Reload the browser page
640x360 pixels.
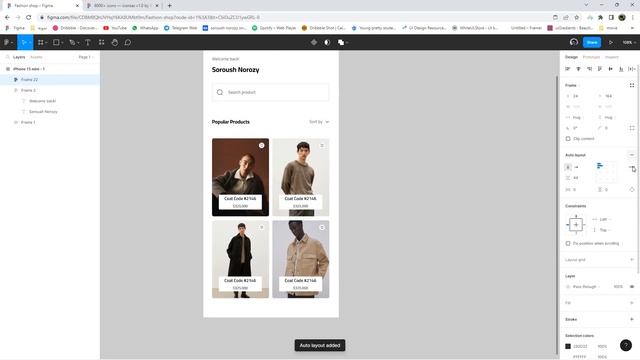point(29,18)
